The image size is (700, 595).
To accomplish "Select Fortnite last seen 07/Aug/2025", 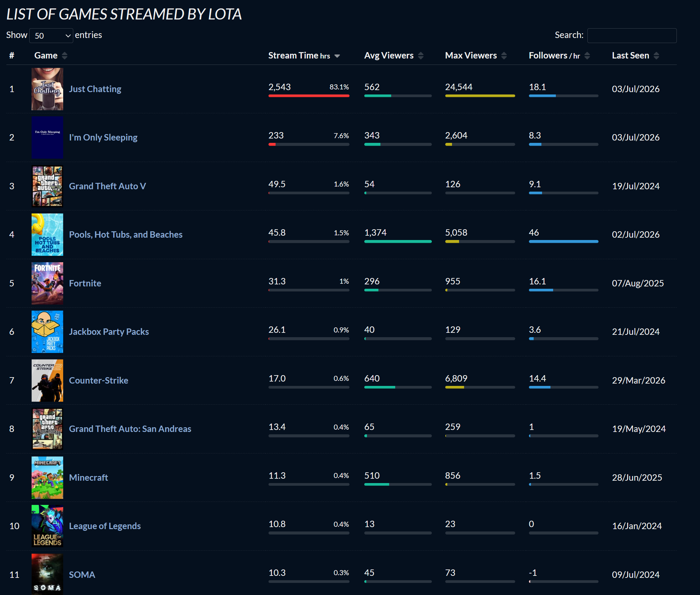I will 637,283.
